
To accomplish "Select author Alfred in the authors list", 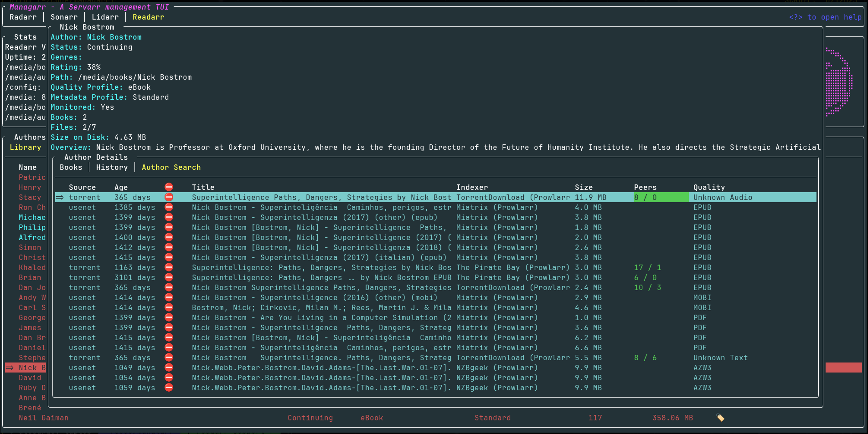I will tap(32, 237).
